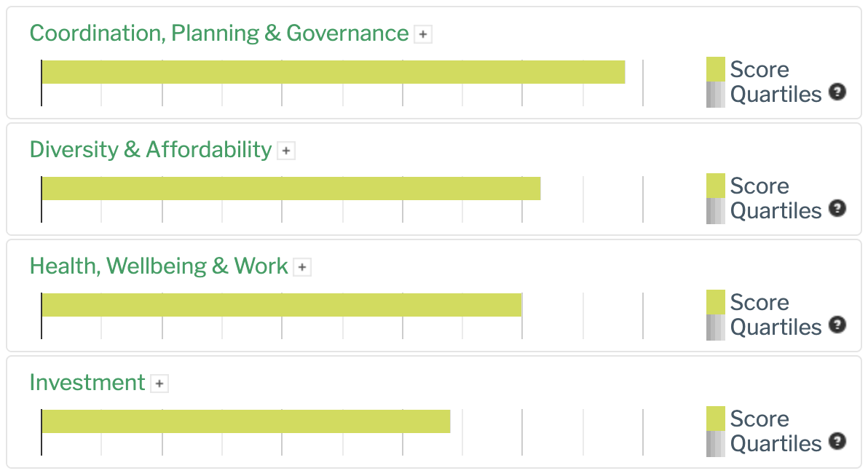
Task: Expand the Investment section plus icon
Action: point(159,384)
